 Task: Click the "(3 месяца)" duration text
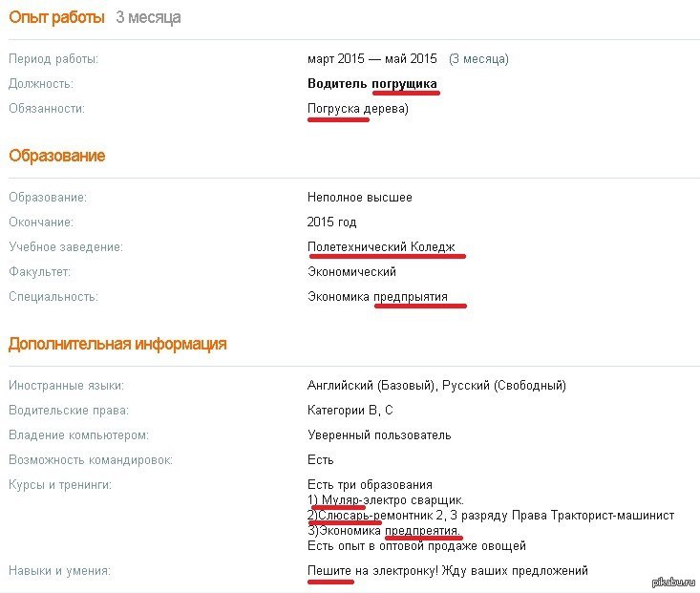coord(478,59)
